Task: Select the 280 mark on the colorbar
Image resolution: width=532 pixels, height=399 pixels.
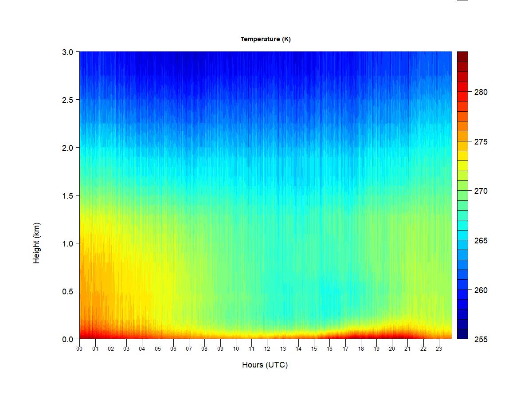Action: 481,92
